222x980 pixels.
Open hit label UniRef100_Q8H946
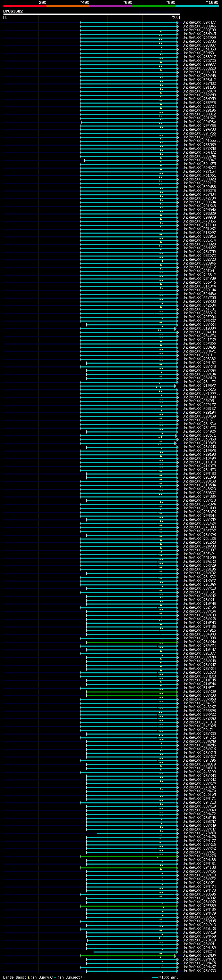(199, 26)
